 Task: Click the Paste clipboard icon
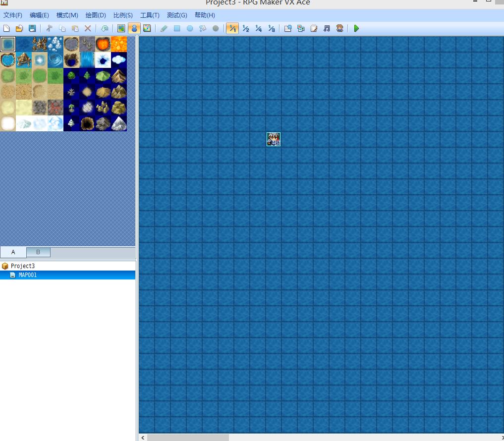click(x=75, y=29)
